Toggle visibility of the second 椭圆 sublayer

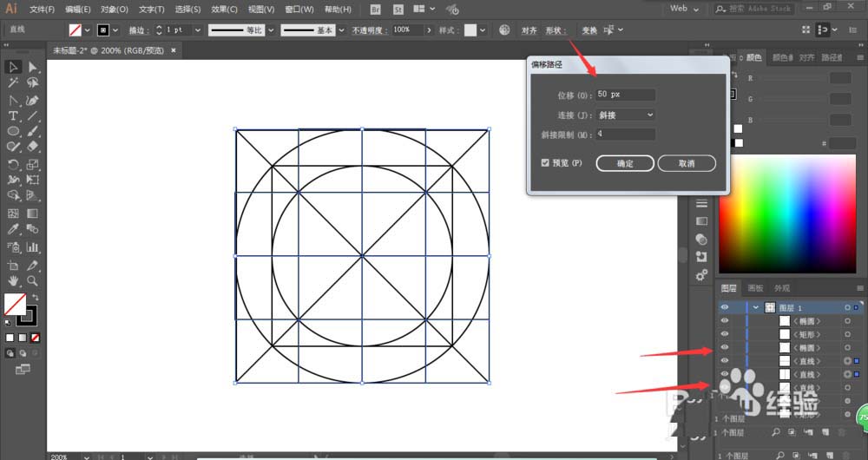click(x=725, y=347)
